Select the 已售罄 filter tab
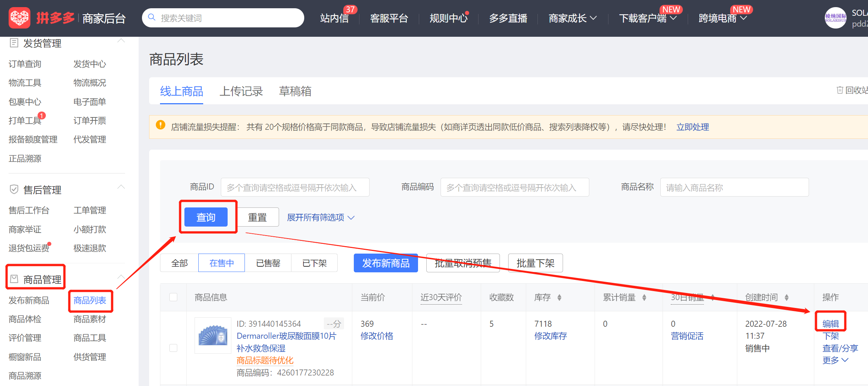This screenshot has height=386, width=868. click(x=268, y=263)
